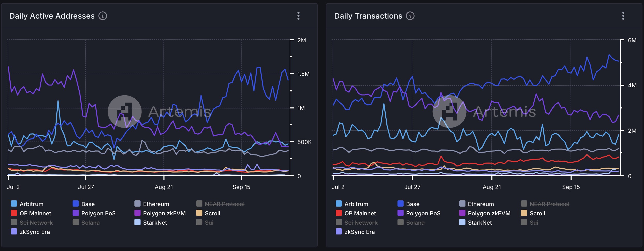The image size is (644, 251).
Task: Toggle Base series in Daily Transactions legend
Action: tap(408, 204)
